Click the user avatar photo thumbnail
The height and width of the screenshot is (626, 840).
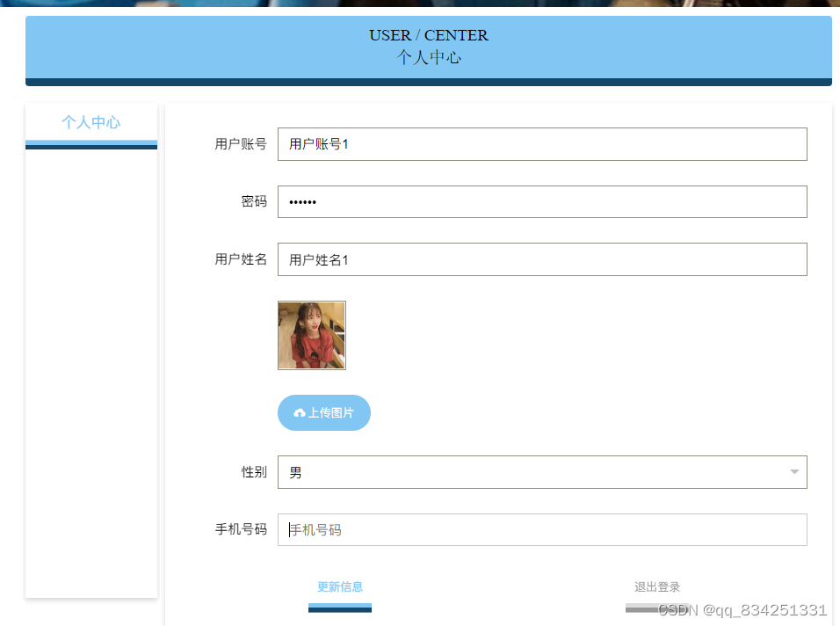(312, 335)
